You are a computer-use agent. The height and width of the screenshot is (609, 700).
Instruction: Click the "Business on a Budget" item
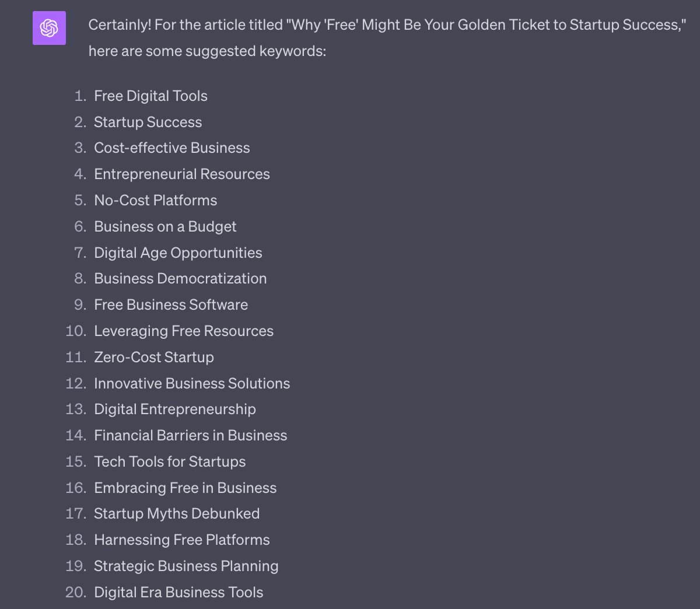165,226
